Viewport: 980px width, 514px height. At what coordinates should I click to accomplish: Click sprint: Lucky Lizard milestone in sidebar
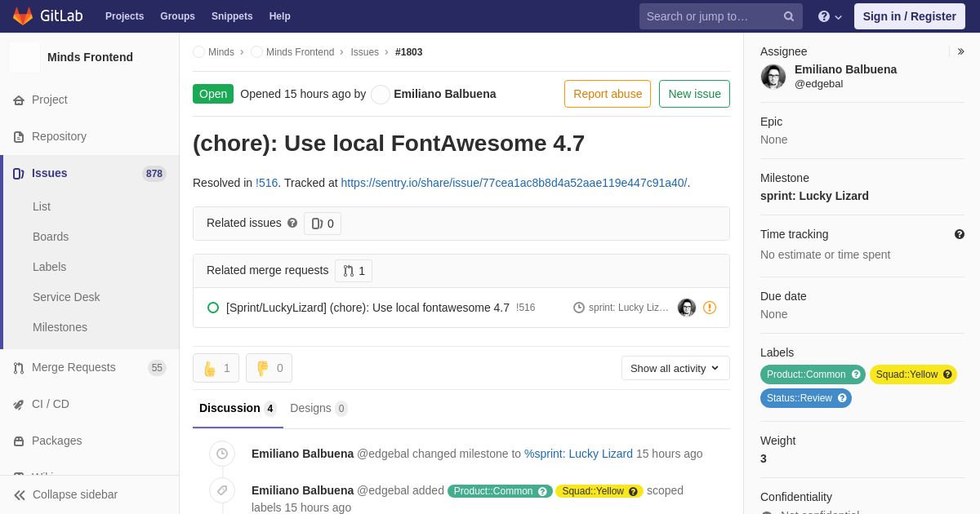[814, 196]
